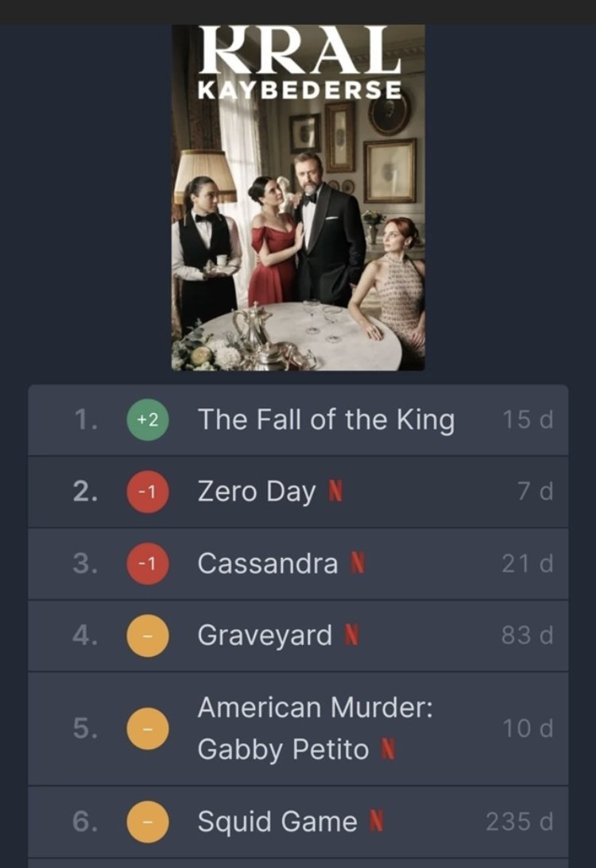This screenshot has height=868, width=596.
Task: Open the Kral Kaybederse poster image
Action: (298, 197)
